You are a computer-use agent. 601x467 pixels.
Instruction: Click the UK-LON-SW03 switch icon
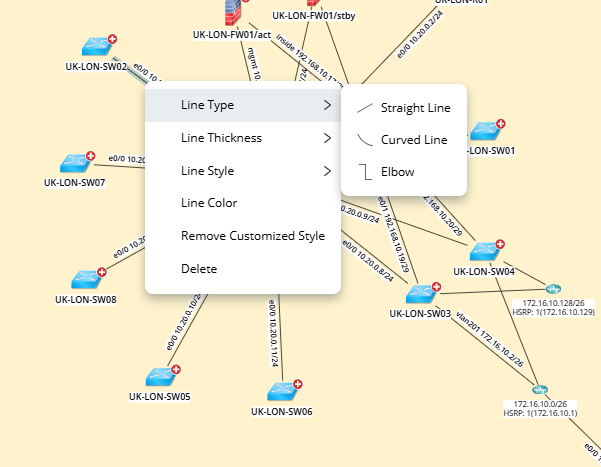(420, 295)
